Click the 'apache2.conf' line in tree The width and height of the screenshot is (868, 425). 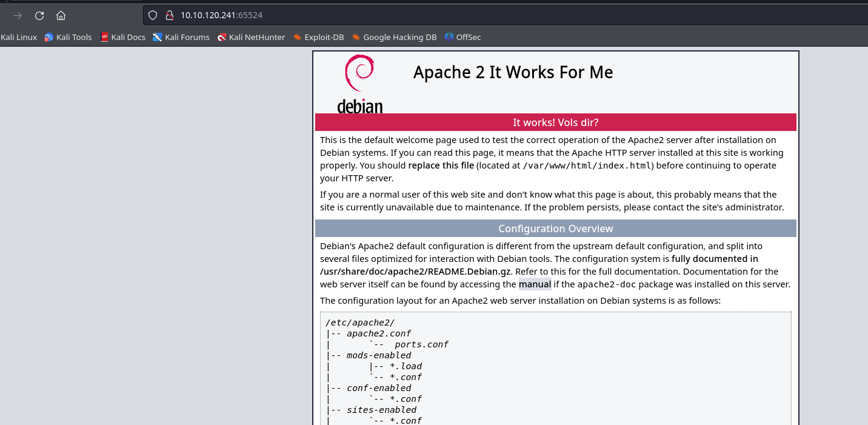[379, 333]
